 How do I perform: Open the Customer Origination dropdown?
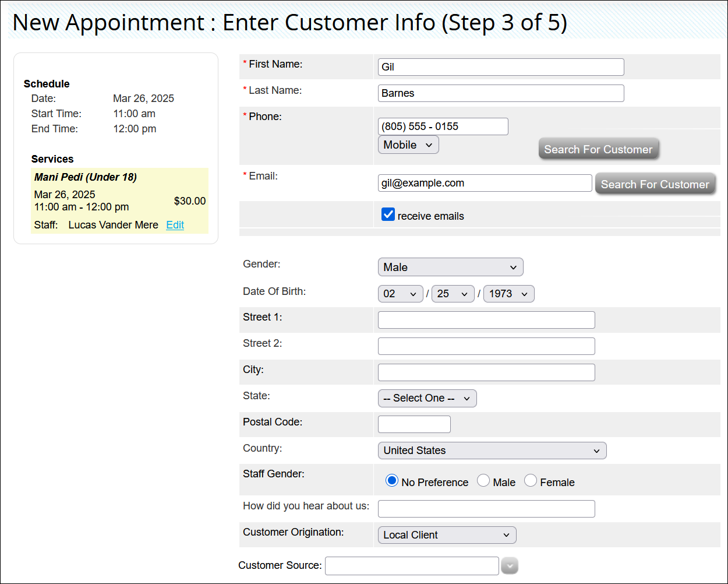tap(447, 535)
